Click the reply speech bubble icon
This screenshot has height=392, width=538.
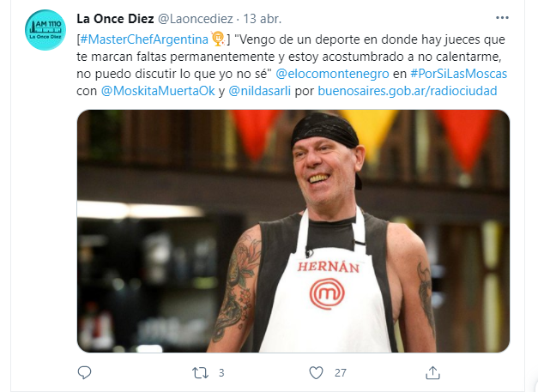(84, 372)
